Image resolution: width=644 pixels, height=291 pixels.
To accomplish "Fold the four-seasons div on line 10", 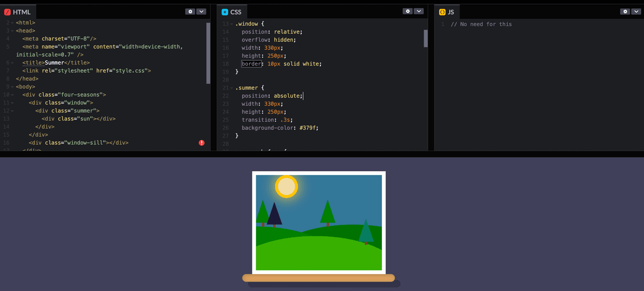I will (x=12, y=95).
